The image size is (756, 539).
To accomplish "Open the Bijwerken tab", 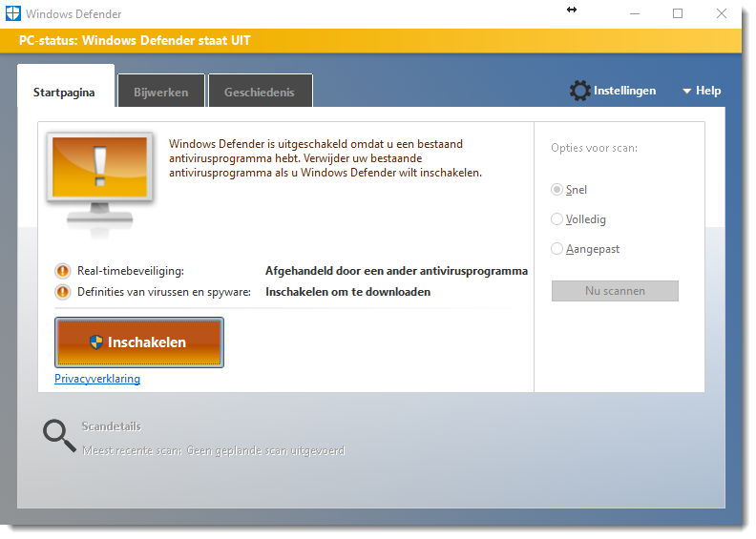I will pyautogui.click(x=161, y=91).
